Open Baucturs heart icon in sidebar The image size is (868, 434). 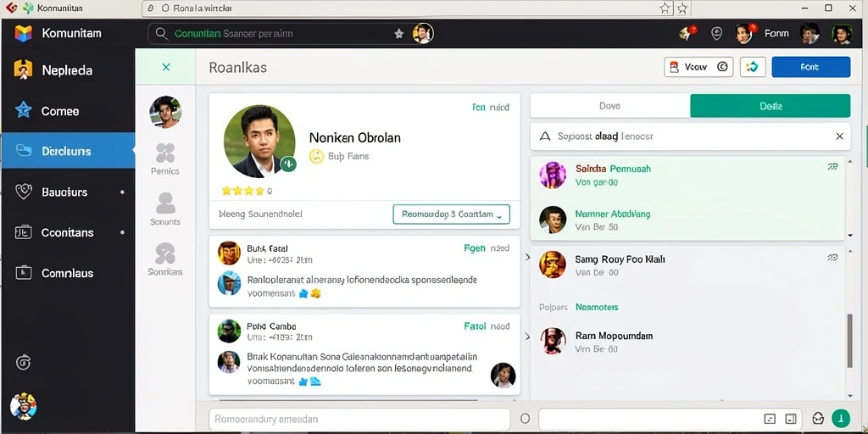tap(23, 192)
